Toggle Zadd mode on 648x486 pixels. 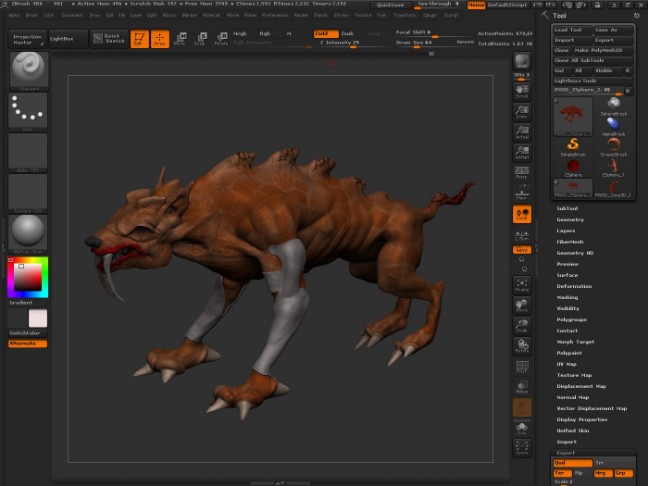coord(326,33)
